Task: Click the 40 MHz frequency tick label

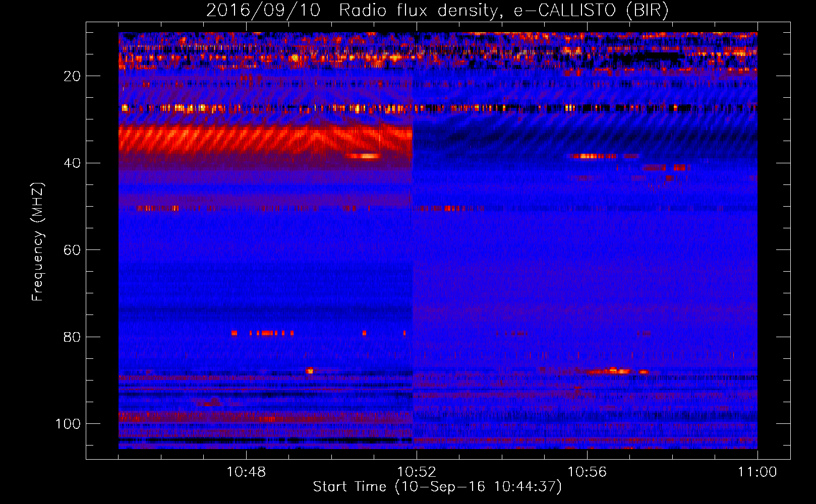Action: click(x=72, y=163)
